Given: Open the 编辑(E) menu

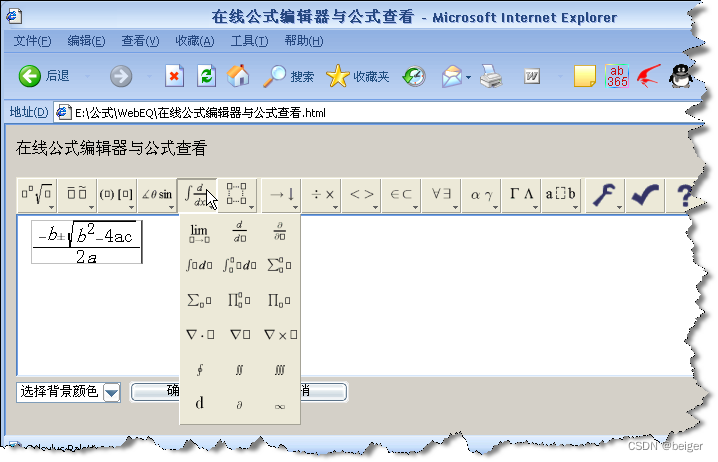Looking at the screenshot, I should (86, 41).
